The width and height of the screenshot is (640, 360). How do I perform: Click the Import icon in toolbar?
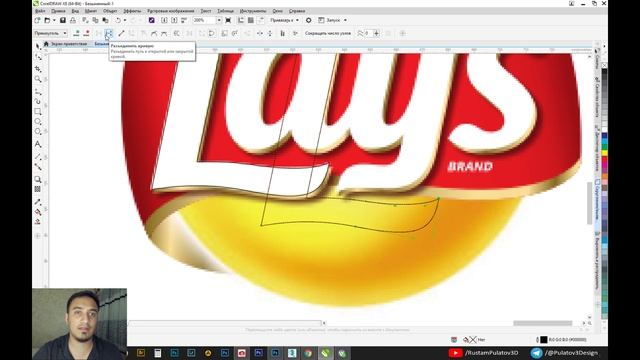point(164,20)
